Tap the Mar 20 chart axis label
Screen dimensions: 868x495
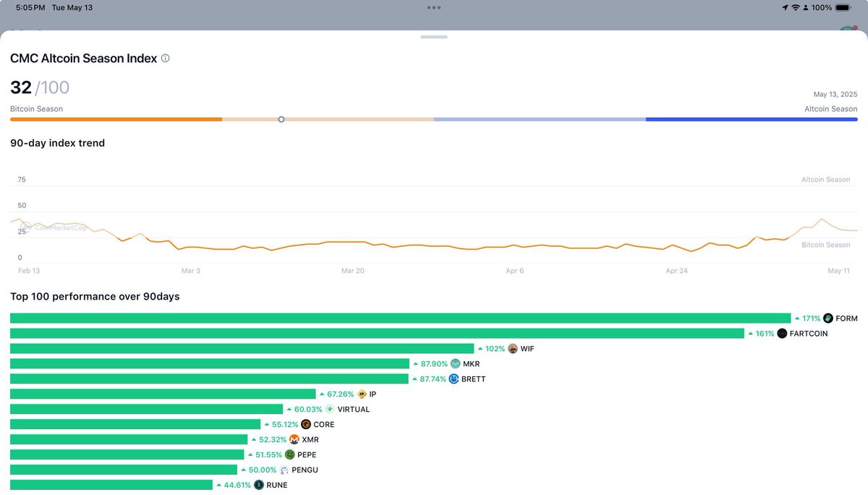coord(353,271)
